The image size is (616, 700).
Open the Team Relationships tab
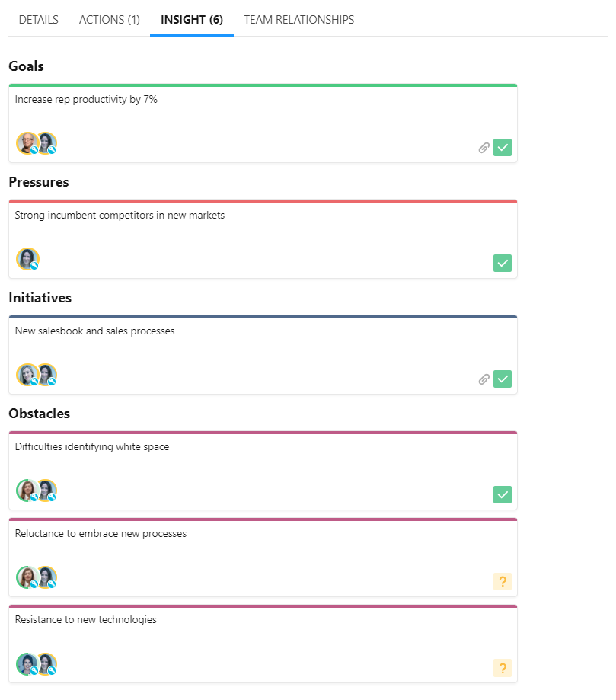tap(299, 20)
